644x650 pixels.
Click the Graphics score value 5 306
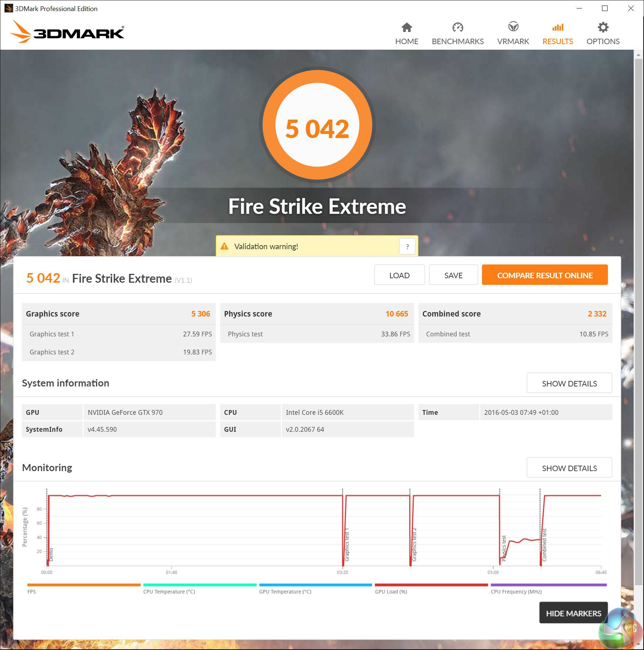click(201, 314)
